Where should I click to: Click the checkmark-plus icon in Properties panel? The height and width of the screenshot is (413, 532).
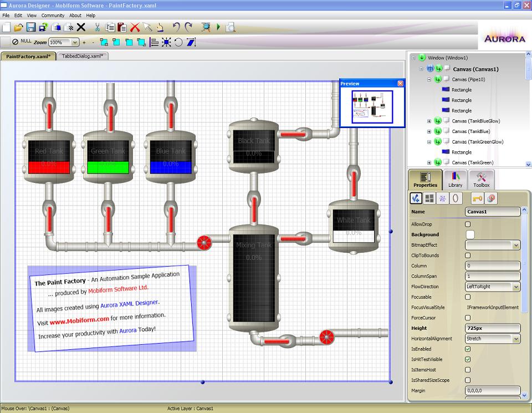pyautogui.click(x=416, y=198)
